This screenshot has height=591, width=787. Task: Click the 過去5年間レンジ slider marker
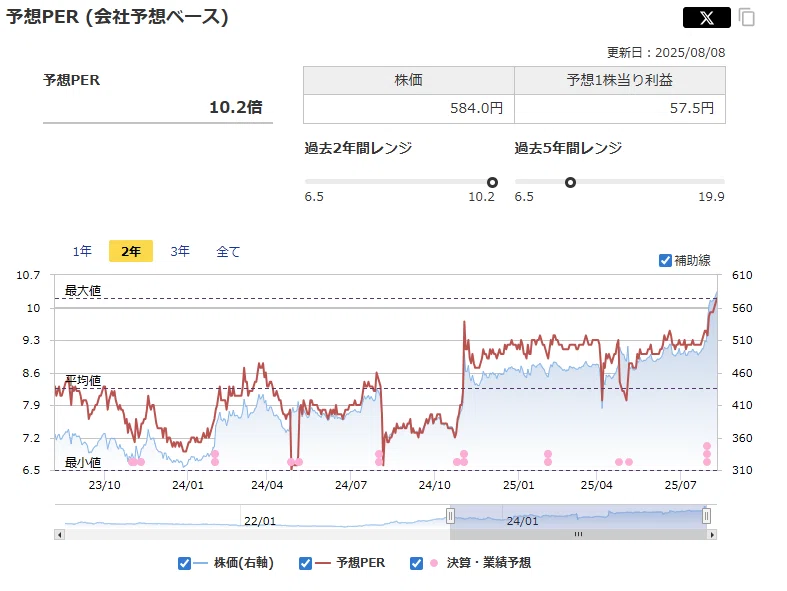tap(570, 182)
